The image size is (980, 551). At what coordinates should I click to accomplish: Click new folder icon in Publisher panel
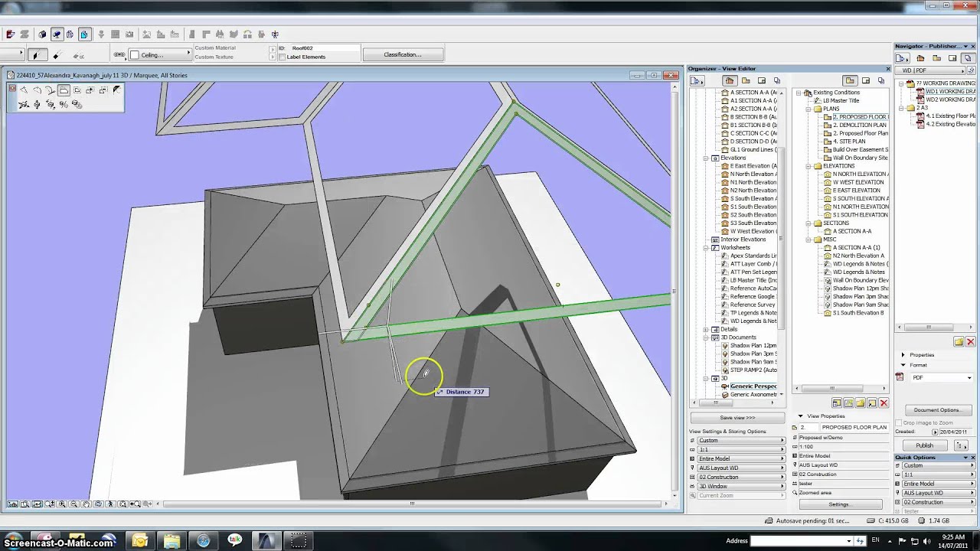click(959, 341)
